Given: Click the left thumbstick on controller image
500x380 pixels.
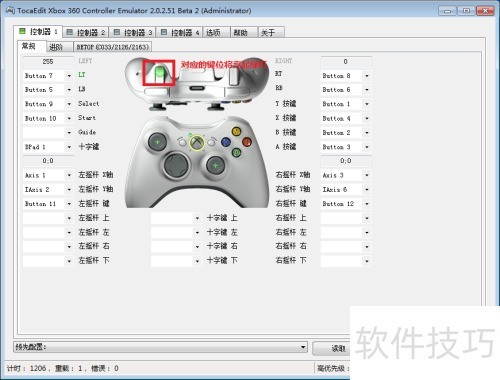Looking at the screenshot, I should 157,142.
